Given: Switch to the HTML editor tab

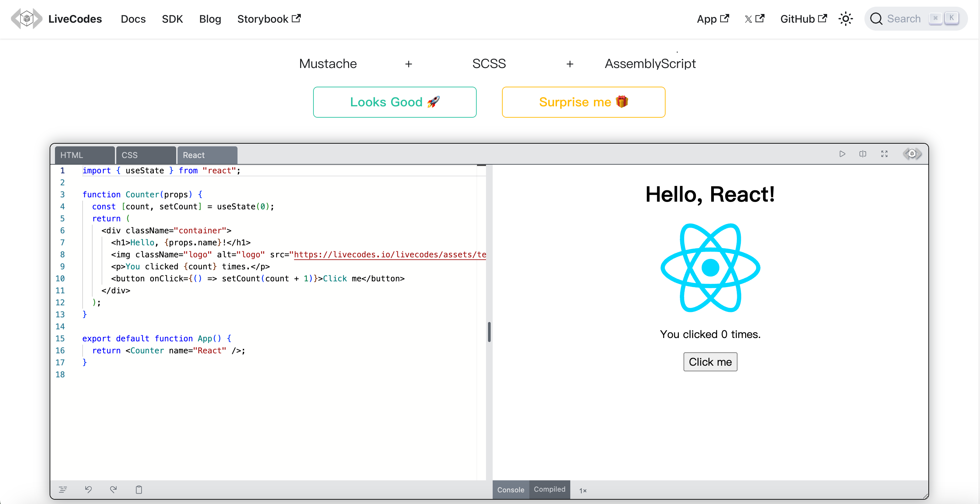Looking at the screenshot, I should tap(85, 155).
